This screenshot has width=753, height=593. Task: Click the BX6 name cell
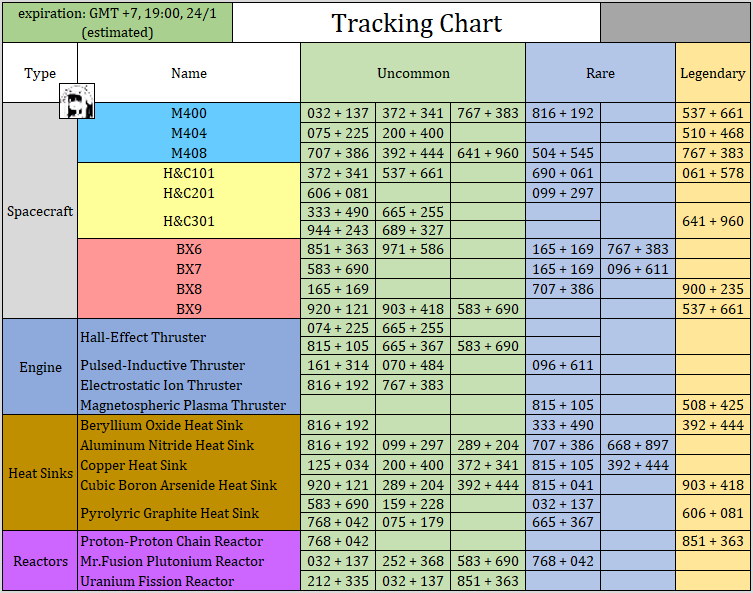point(189,249)
